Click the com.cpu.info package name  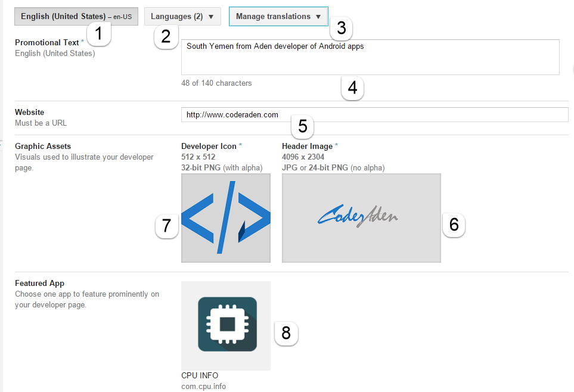tap(203, 387)
